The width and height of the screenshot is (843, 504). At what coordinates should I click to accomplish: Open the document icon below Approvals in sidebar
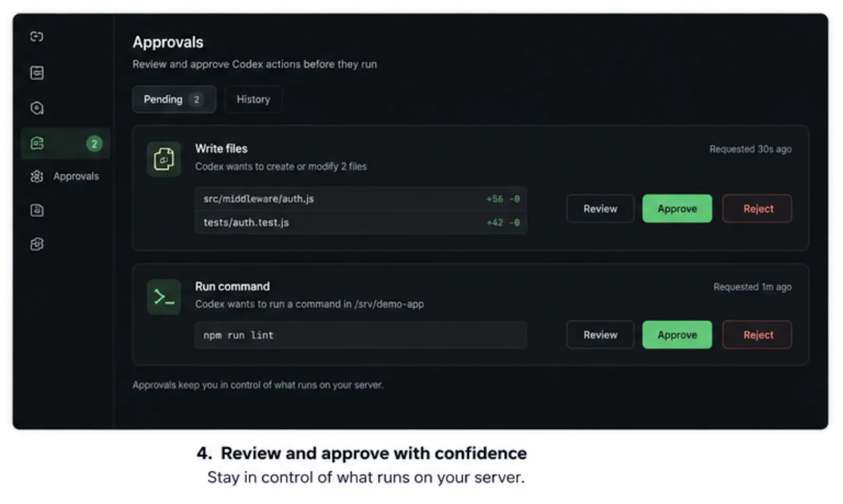click(x=36, y=210)
